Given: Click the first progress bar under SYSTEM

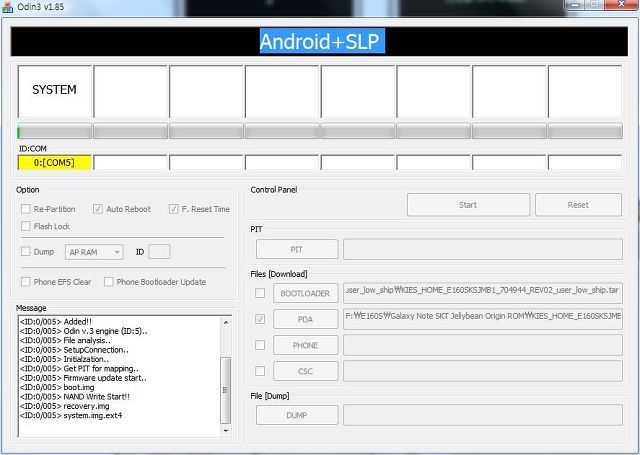Looking at the screenshot, I should [55, 132].
